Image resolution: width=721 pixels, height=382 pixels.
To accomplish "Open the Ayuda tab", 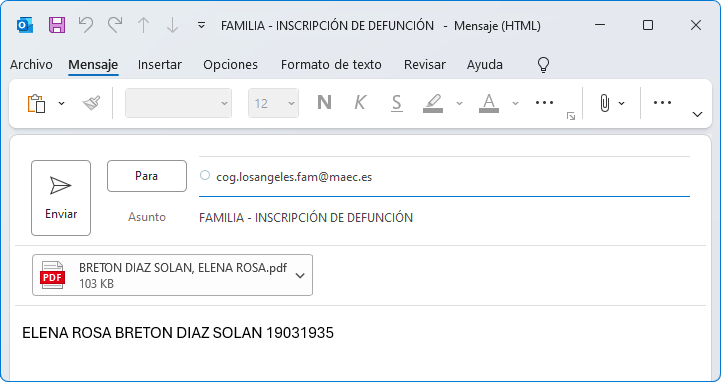I will (485, 65).
